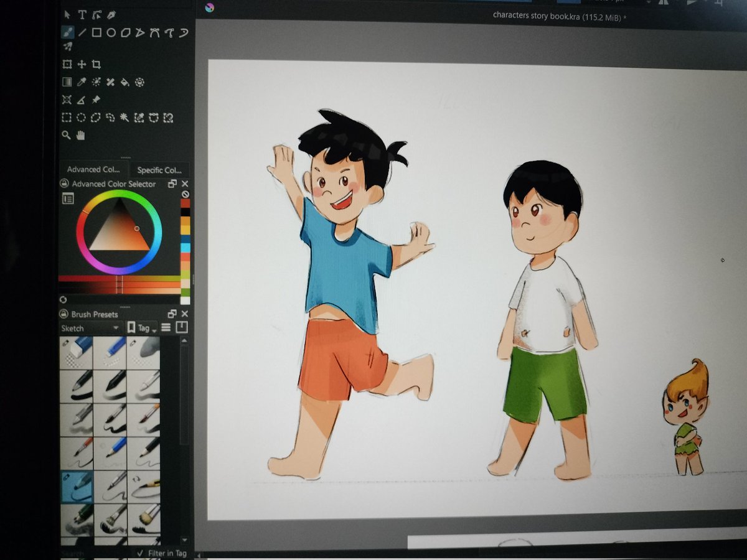Select the Magnetic Selection tool
747x560 pixels.
pyautogui.click(x=168, y=117)
